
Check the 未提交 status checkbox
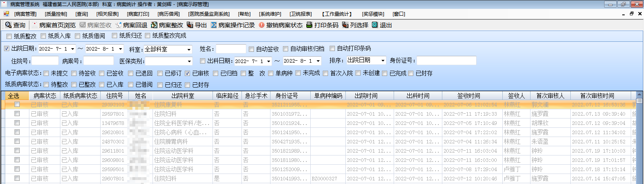pos(46,73)
